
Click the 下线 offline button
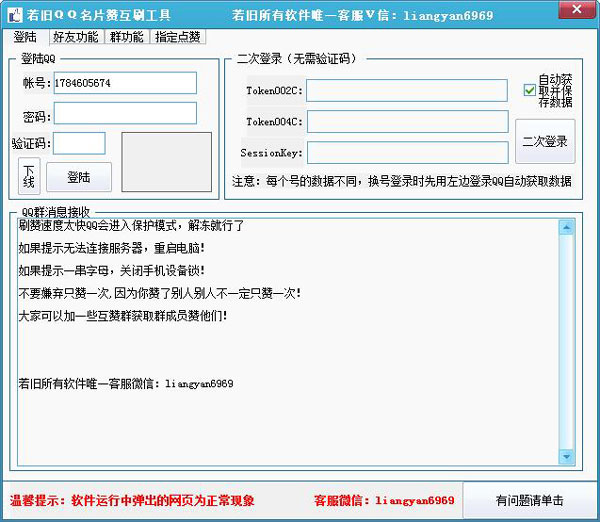29,176
